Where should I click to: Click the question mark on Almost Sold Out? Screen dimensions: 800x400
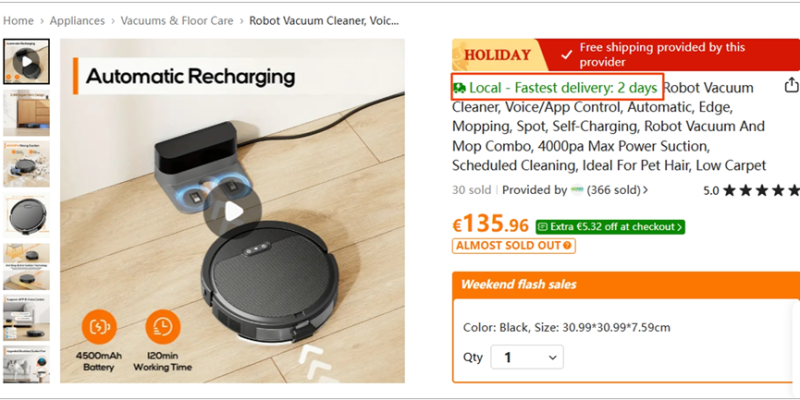568,245
